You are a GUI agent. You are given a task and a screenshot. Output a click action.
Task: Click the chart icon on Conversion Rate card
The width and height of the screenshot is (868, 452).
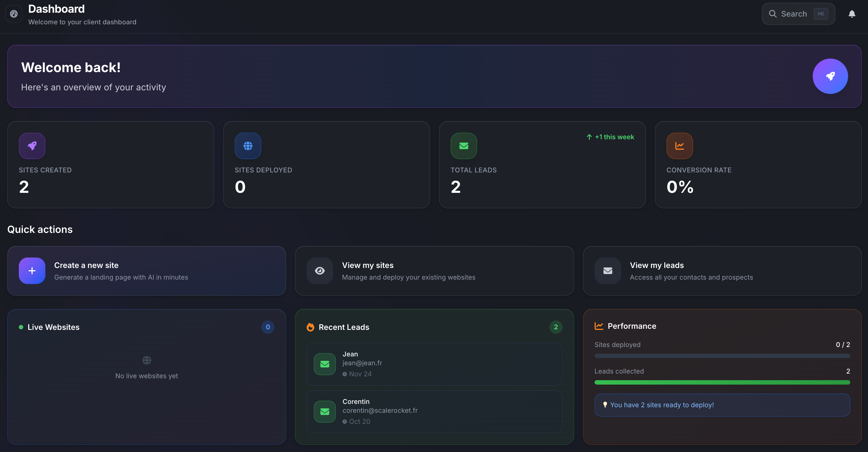pos(680,146)
